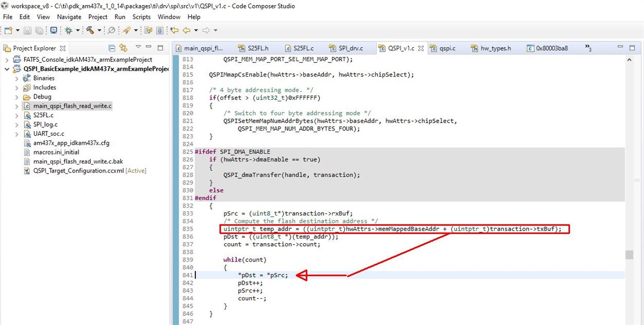Viewport: 644px width, 325px height.
Task: Toggle Link with Editor in Project Explorer
Action: pos(124,48)
